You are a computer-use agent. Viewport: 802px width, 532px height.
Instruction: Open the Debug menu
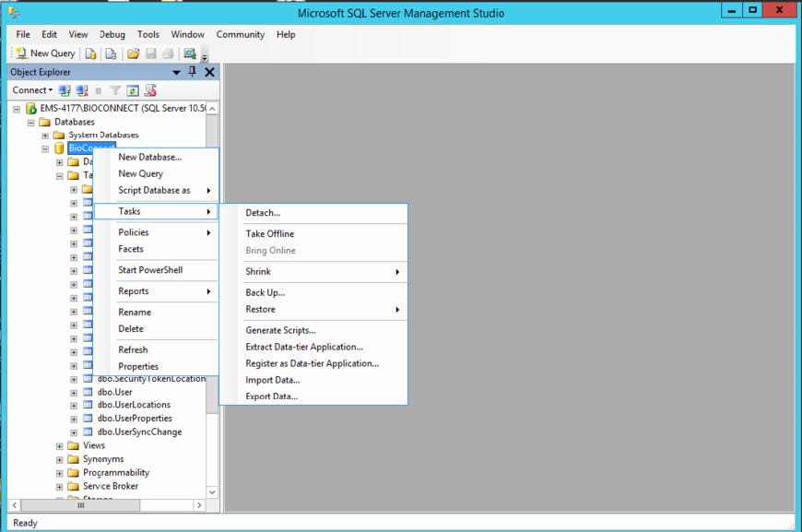click(112, 34)
